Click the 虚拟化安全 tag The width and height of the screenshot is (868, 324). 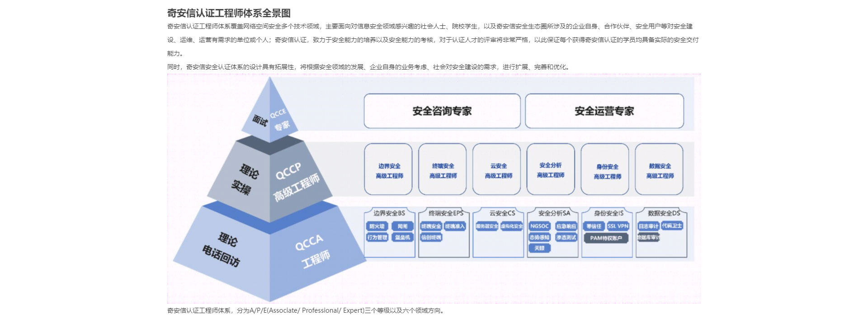512,226
